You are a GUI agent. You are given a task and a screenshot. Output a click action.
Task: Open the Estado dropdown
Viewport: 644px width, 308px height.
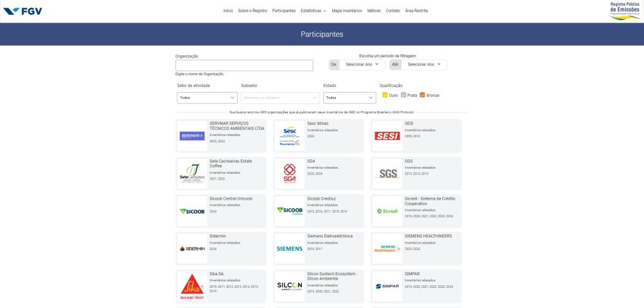click(349, 98)
